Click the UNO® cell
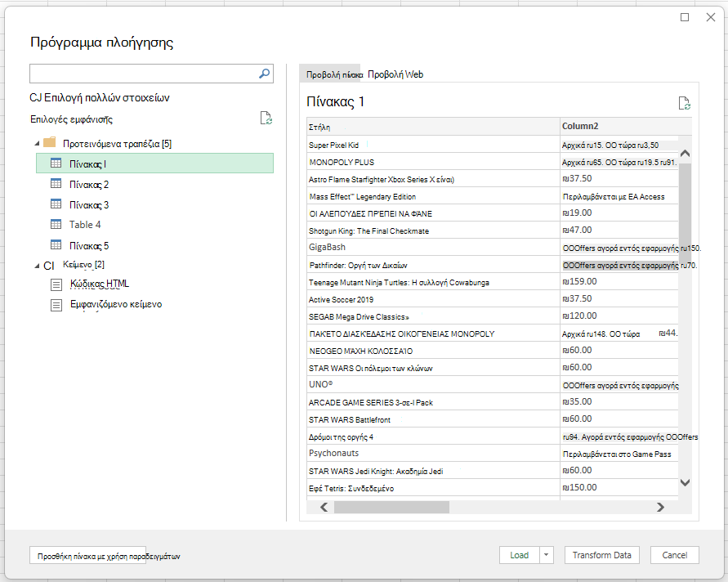The width and height of the screenshot is (728, 582). (433, 385)
